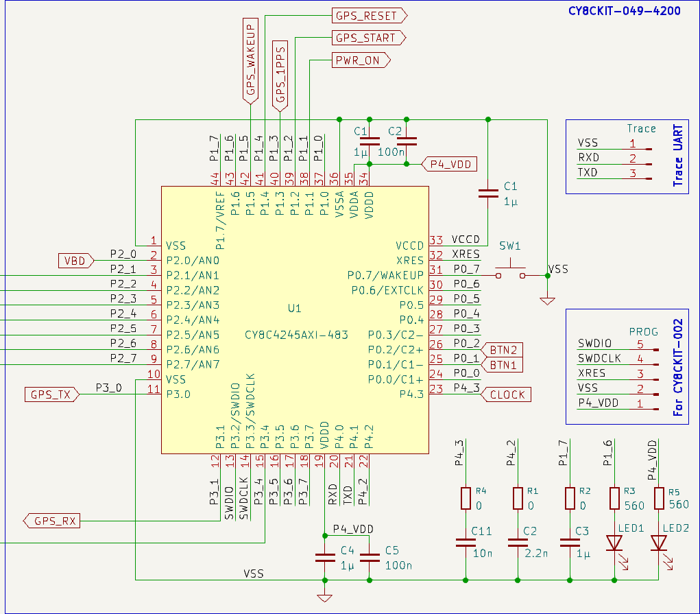Select the vertical GPS_WAKEUP label

(250, 61)
